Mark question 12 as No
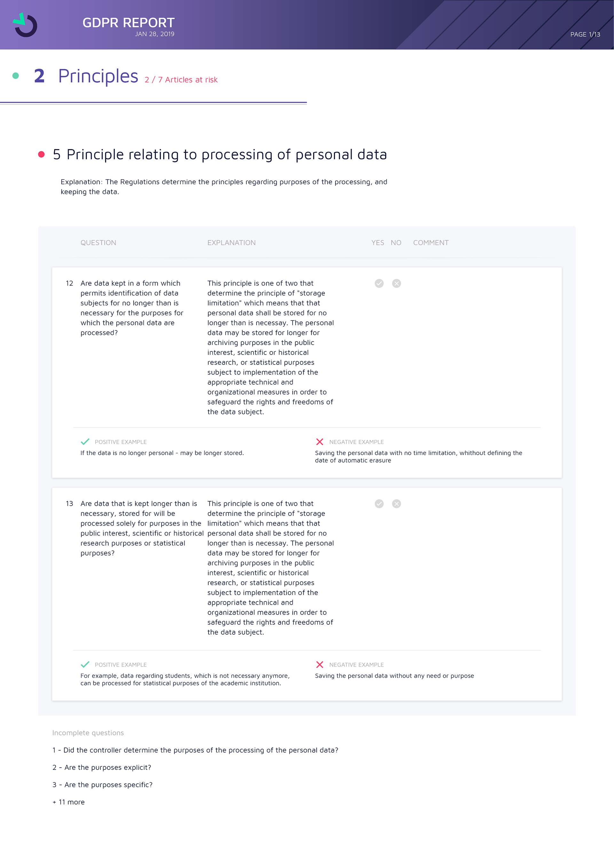The width and height of the screenshot is (614, 868). point(396,284)
